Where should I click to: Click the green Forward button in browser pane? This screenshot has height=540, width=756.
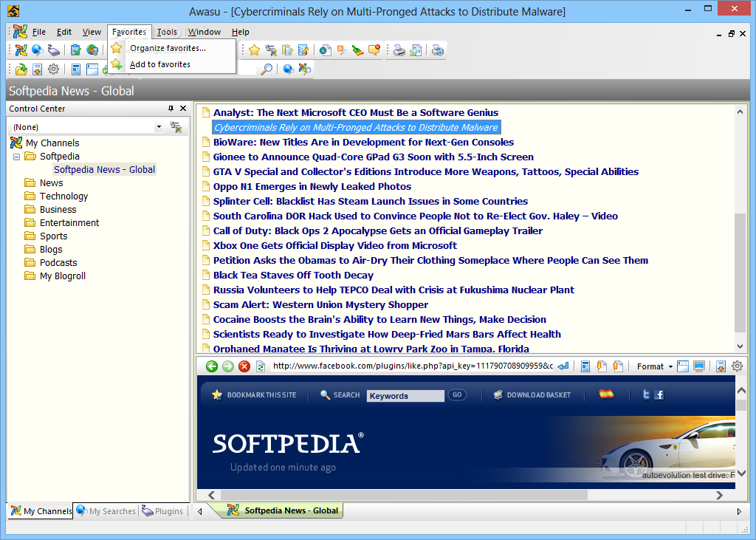228,366
